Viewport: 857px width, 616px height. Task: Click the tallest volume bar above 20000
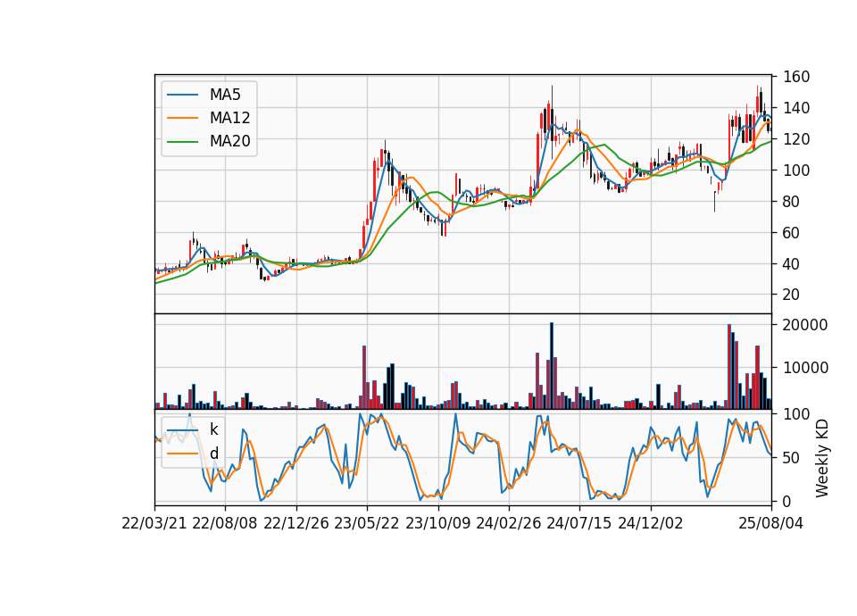pos(552,366)
